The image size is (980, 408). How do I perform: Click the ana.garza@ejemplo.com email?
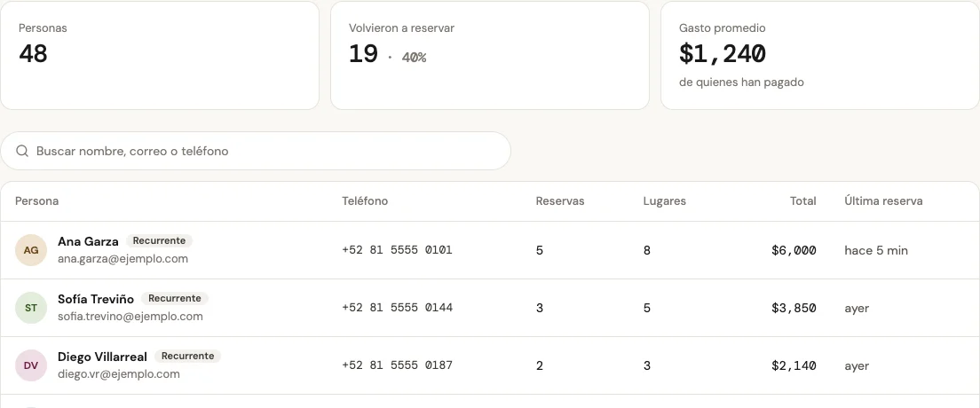tap(123, 259)
